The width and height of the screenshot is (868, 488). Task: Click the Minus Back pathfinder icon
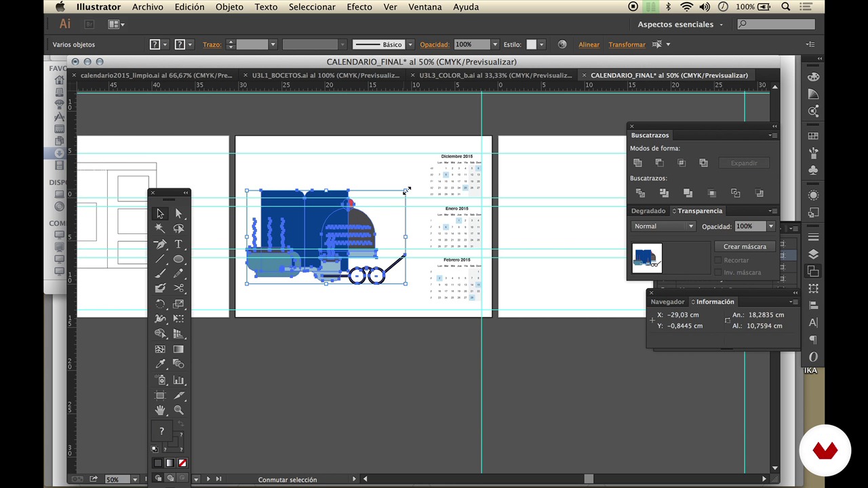[759, 193]
